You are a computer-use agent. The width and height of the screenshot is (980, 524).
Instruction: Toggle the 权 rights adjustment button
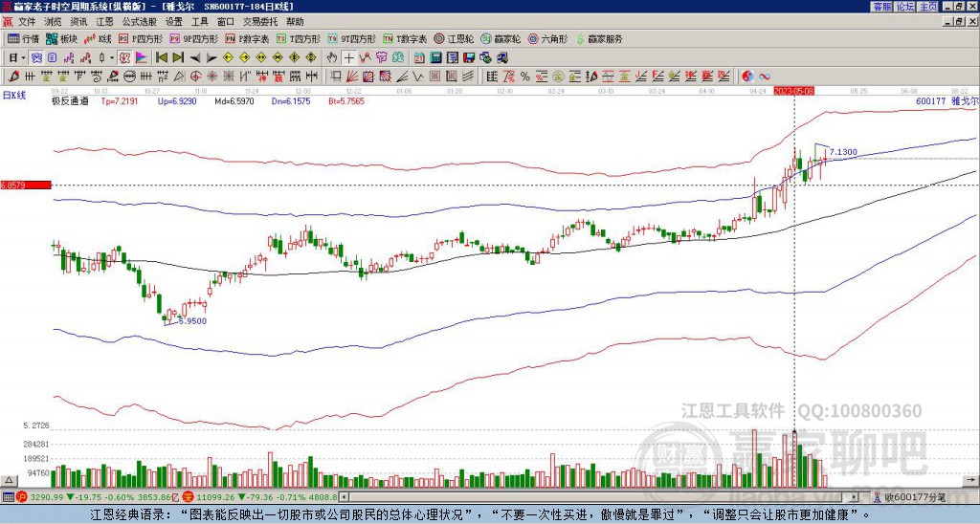coord(124,58)
